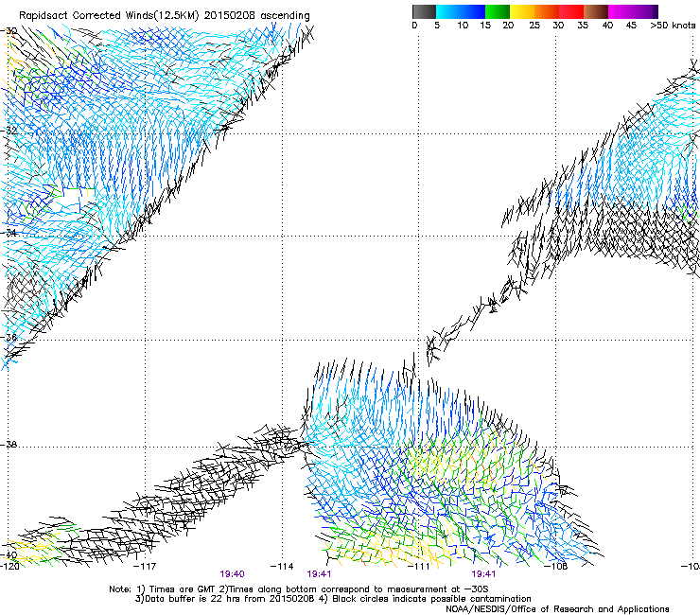Click legend tick label '15'
This screenshot has height=615, width=700.
(485, 26)
